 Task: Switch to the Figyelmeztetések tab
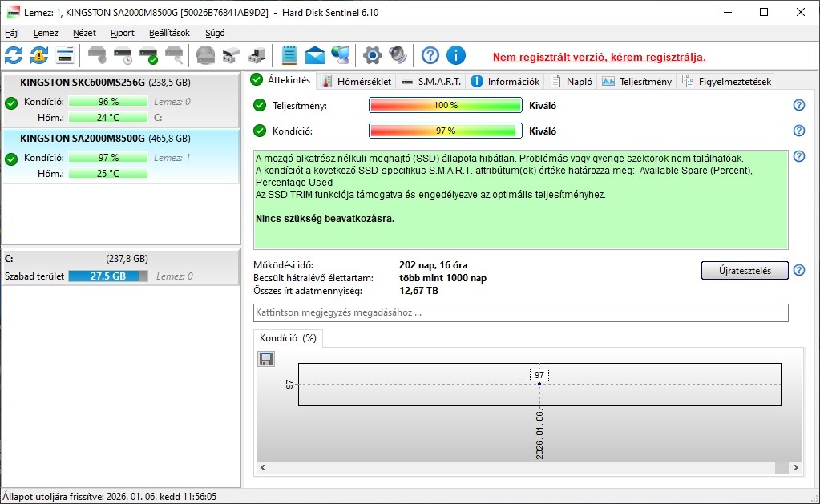click(x=727, y=82)
